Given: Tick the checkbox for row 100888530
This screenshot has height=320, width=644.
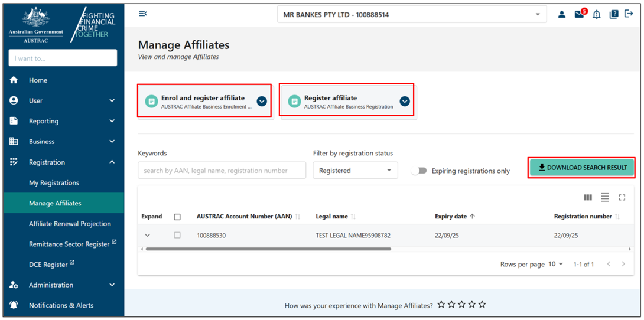Looking at the screenshot, I should (177, 235).
